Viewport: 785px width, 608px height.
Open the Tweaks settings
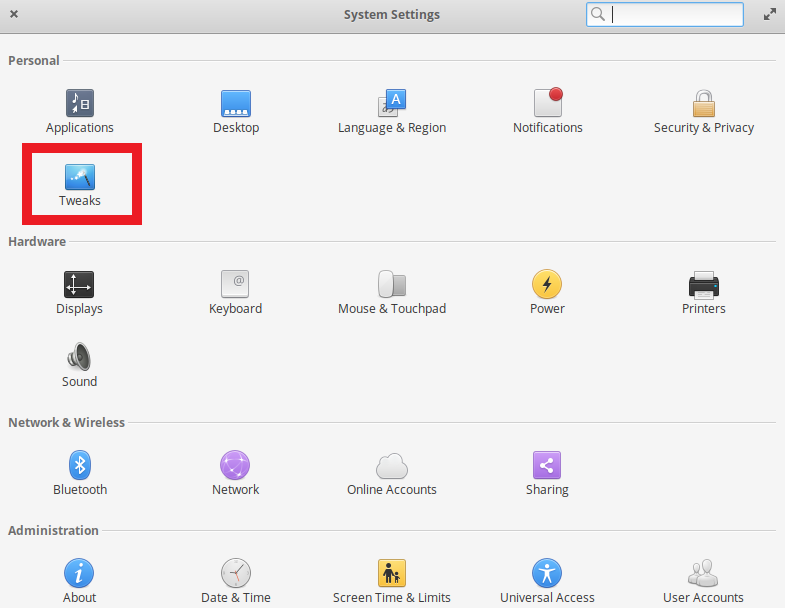(80, 185)
